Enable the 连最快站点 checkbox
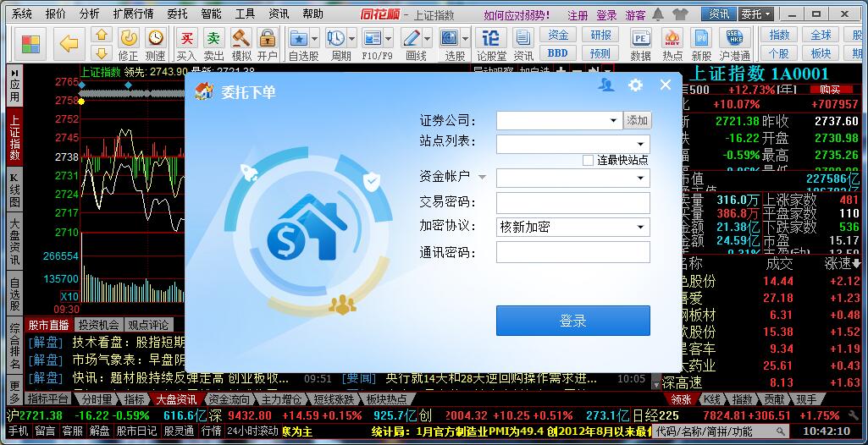The width and height of the screenshot is (868, 445). (x=588, y=160)
